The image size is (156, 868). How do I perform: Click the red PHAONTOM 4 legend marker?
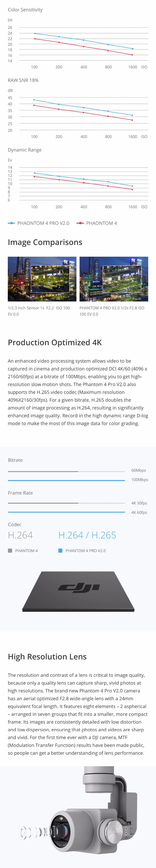80,223
